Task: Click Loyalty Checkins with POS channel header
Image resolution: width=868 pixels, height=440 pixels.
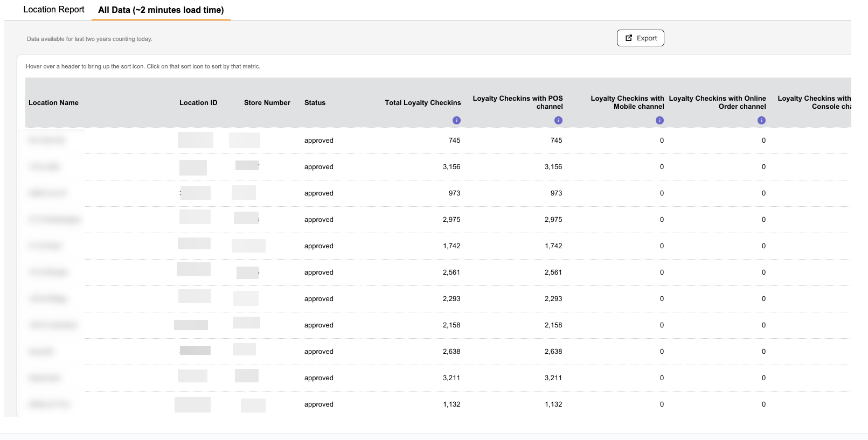Action: (x=518, y=102)
